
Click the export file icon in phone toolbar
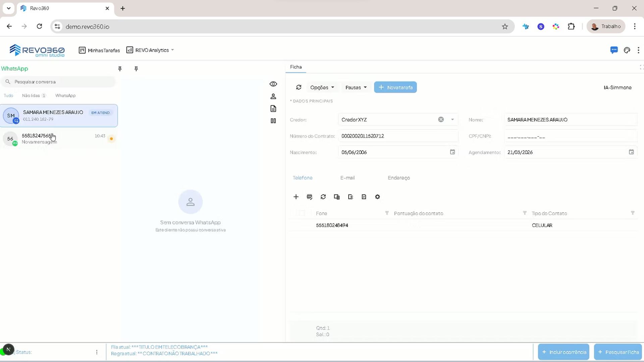351,197
